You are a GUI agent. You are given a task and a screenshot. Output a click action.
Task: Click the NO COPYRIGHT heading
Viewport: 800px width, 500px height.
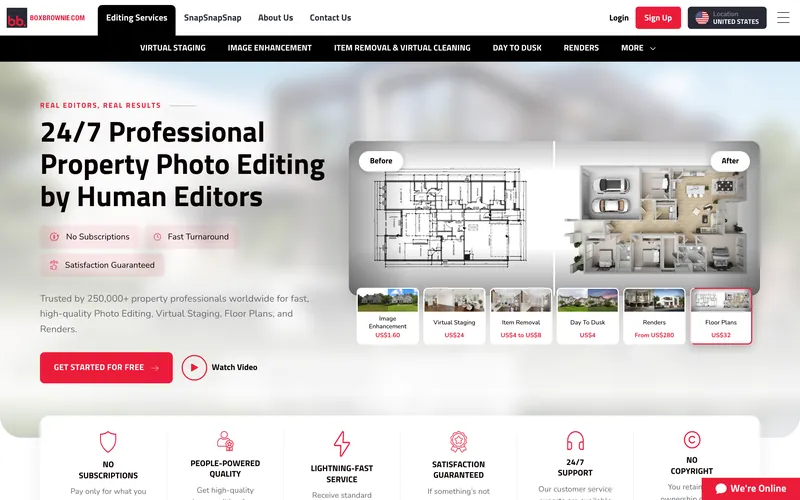click(x=692, y=465)
